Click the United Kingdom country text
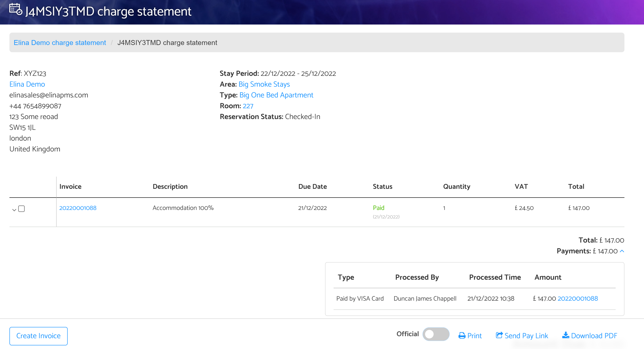 [x=35, y=149]
